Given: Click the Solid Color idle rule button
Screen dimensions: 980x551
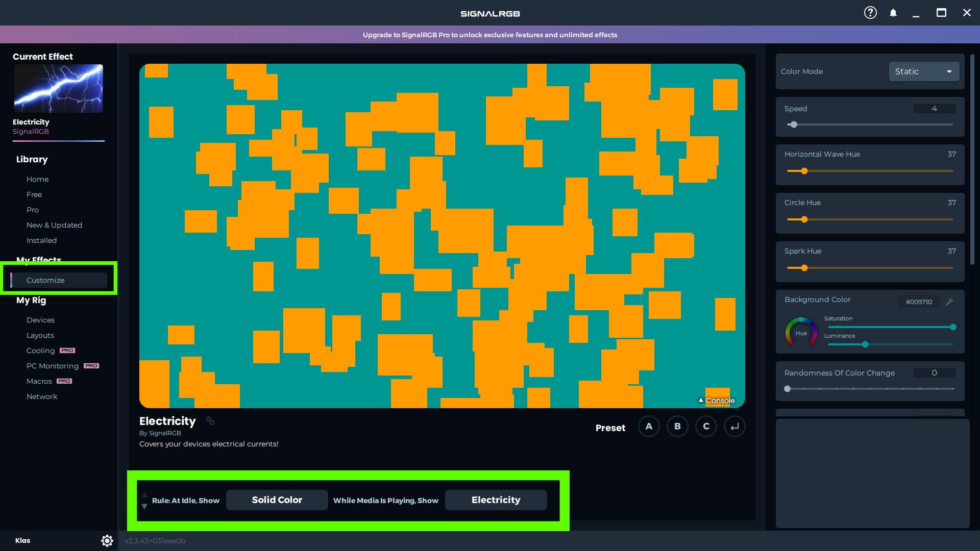Looking at the screenshot, I should (277, 500).
